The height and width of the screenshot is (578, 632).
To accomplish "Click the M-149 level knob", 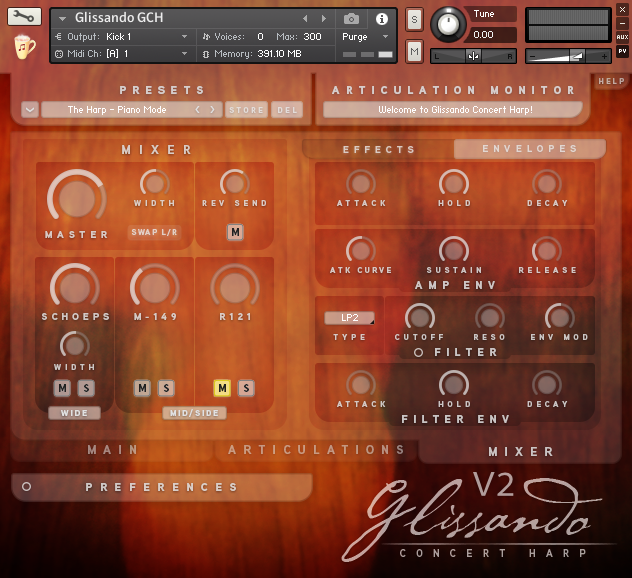I will coord(154,287).
